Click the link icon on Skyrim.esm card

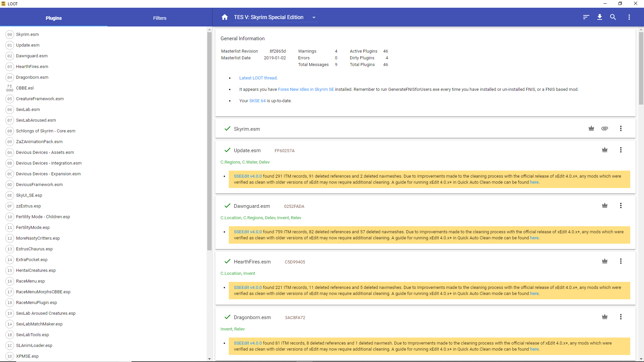605,128
